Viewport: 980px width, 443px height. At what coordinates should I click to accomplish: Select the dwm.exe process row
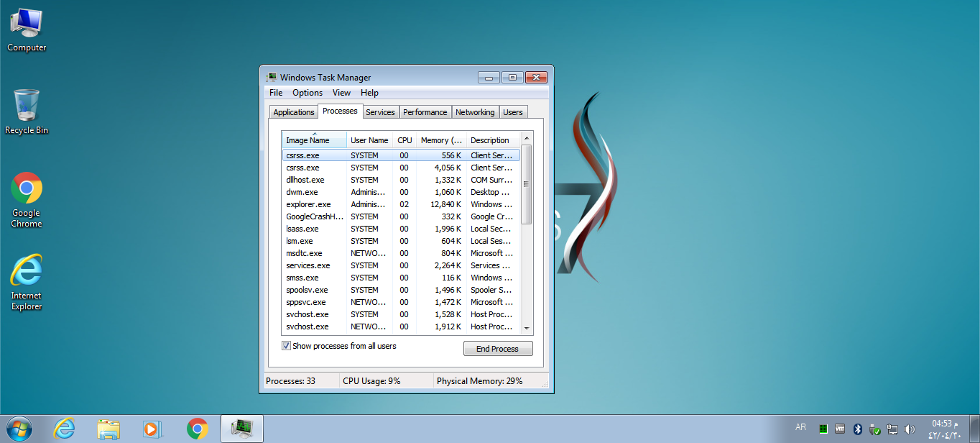(401, 192)
